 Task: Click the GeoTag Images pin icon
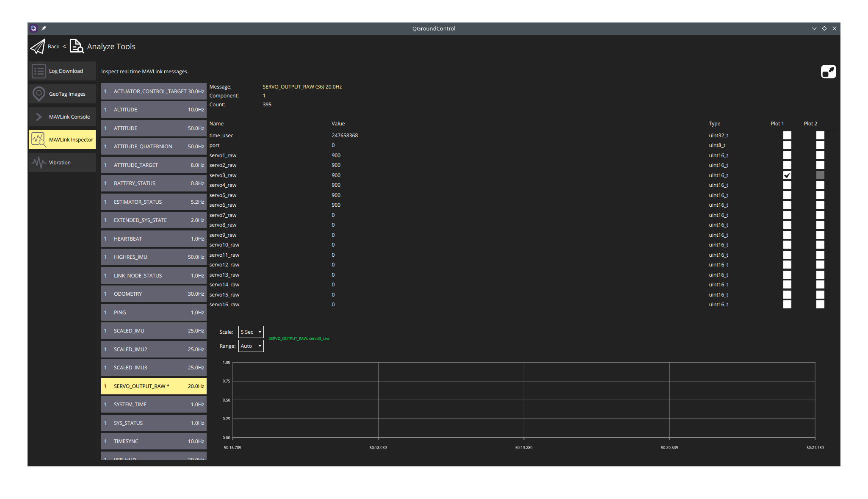click(39, 94)
